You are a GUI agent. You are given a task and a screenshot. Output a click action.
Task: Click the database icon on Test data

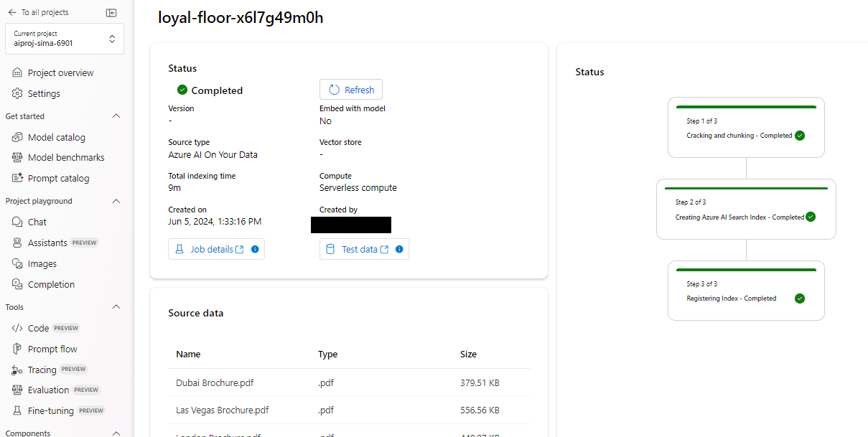point(330,249)
